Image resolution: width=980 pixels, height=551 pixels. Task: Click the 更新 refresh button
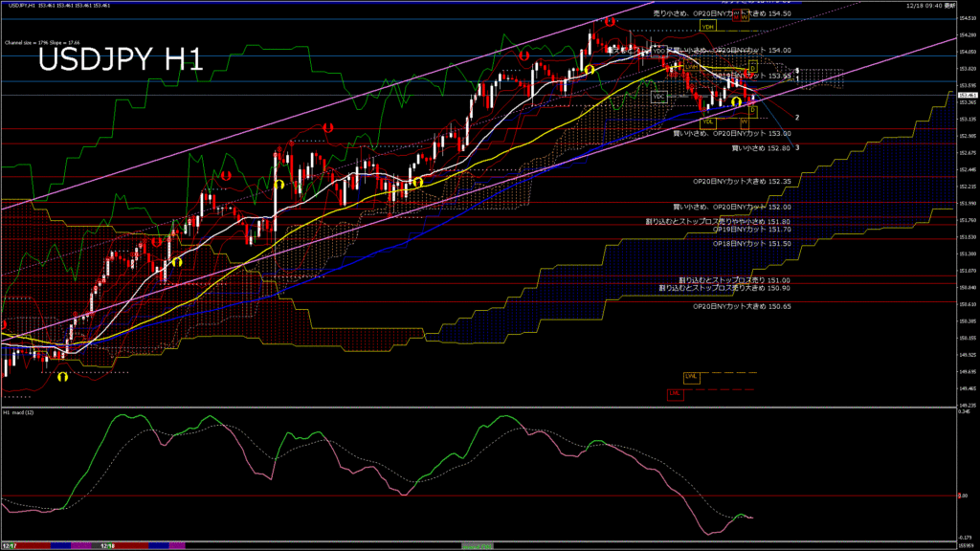[x=965, y=5]
